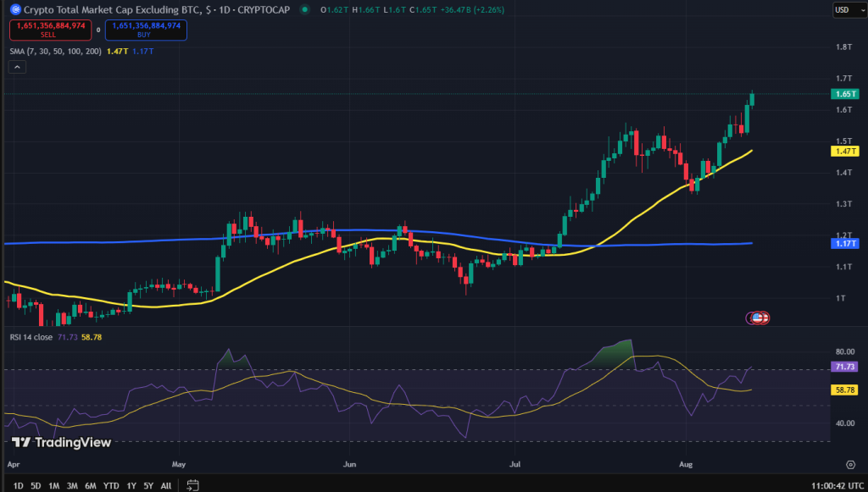This screenshot has height=492, width=868.
Task: Select the 1.65T price label on the axis
Action: point(843,94)
